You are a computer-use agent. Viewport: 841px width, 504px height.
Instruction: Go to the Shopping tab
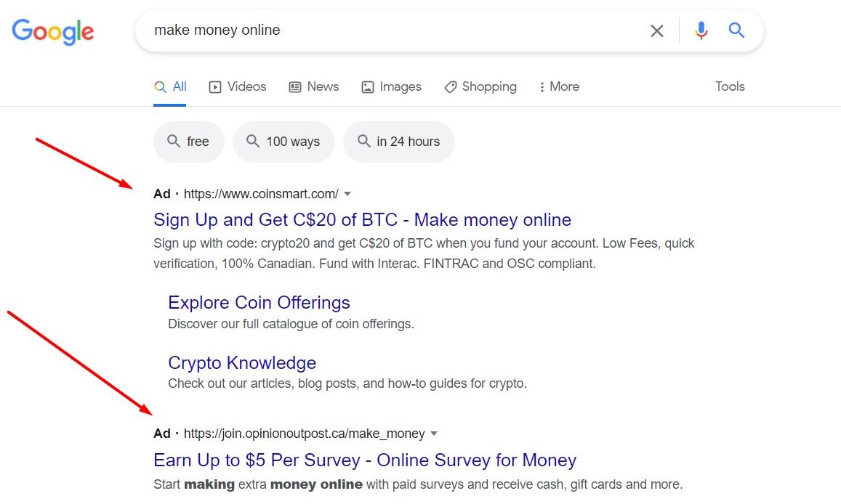[x=480, y=86]
